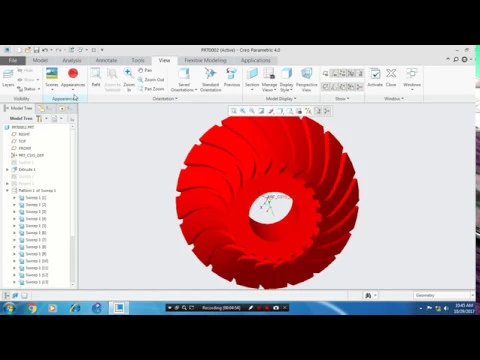The width and height of the screenshot is (480, 360).
Task: Return to Previous orientation
Action: [232, 77]
